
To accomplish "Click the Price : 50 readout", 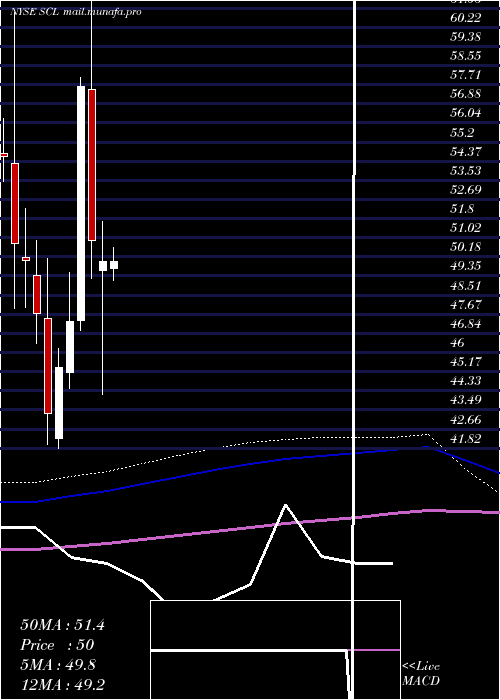I will pyautogui.click(x=57, y=645).
